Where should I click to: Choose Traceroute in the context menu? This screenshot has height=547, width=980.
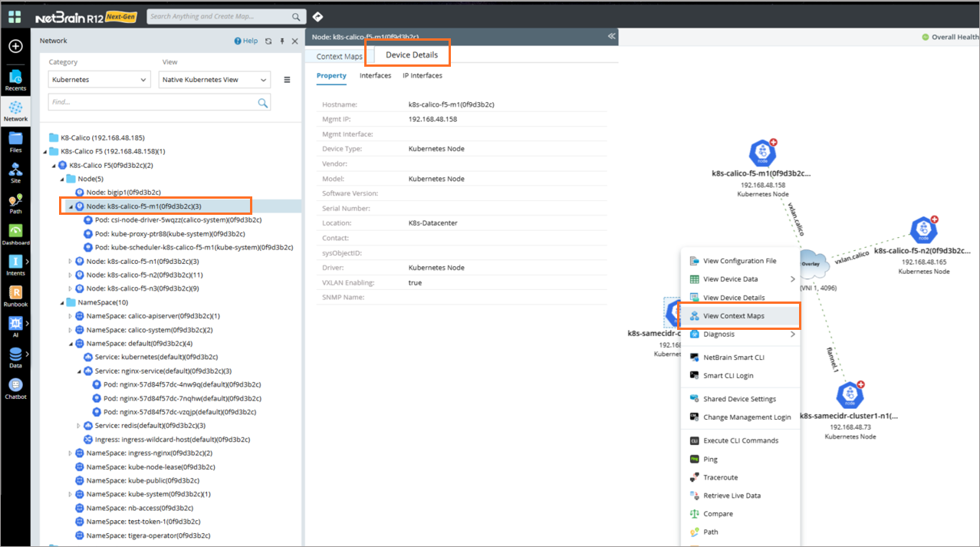pyautogui.click(x=720, y=477)
